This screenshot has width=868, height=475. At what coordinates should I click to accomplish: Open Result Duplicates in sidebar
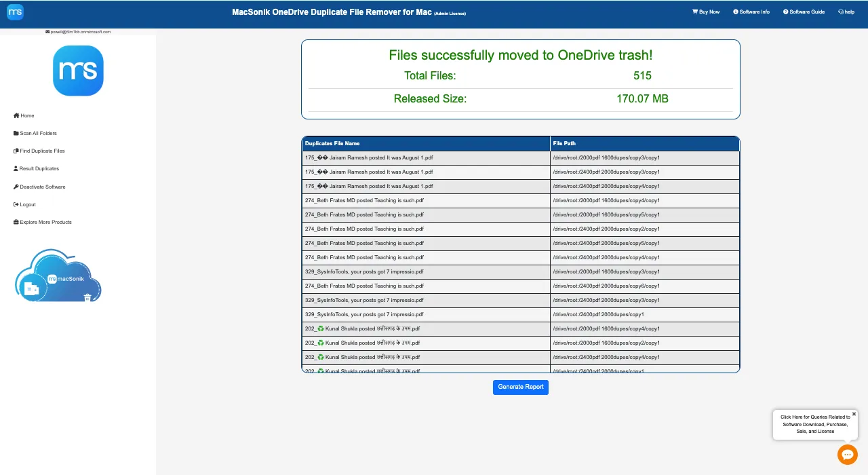click(x=36, y=168)
